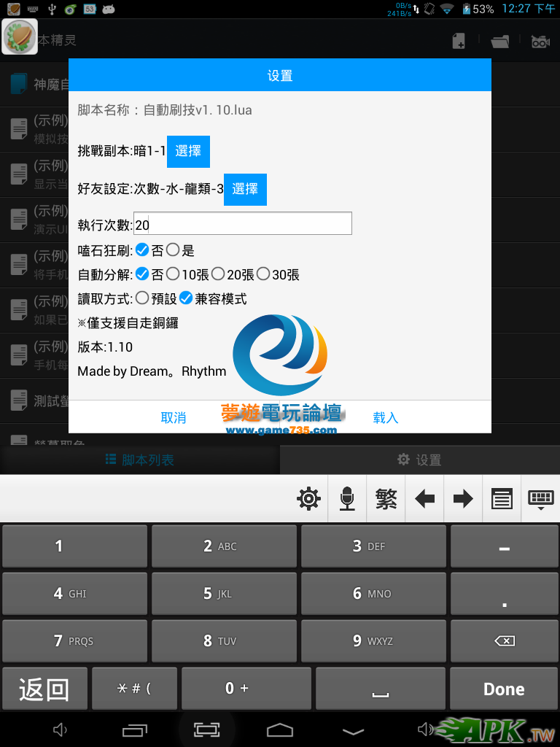Tap the * # ( symbols key

tap(134, 689)
